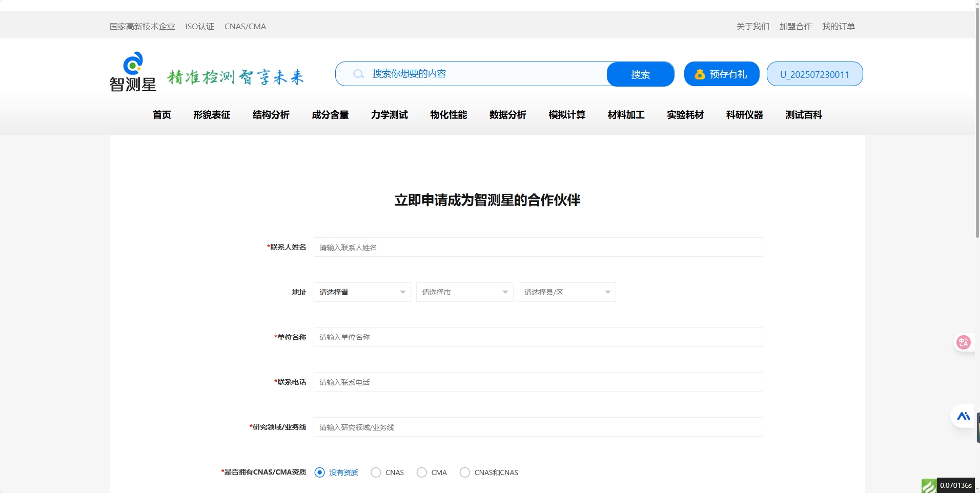This screenshot has height=493, width=980.
Task: Select the CNAS radio option
Action: [x=376, y=473]
